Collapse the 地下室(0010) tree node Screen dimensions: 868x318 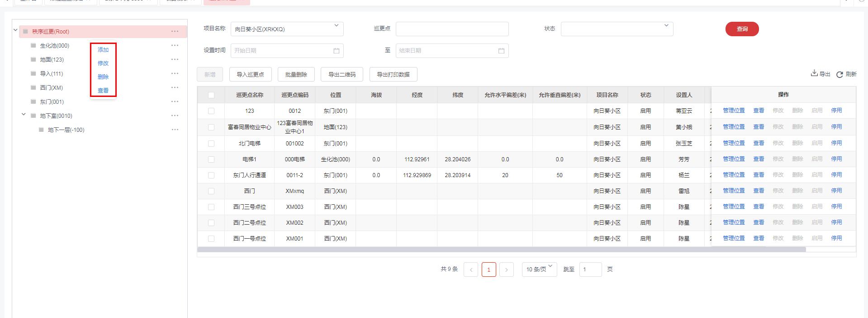tap(24, 115)
